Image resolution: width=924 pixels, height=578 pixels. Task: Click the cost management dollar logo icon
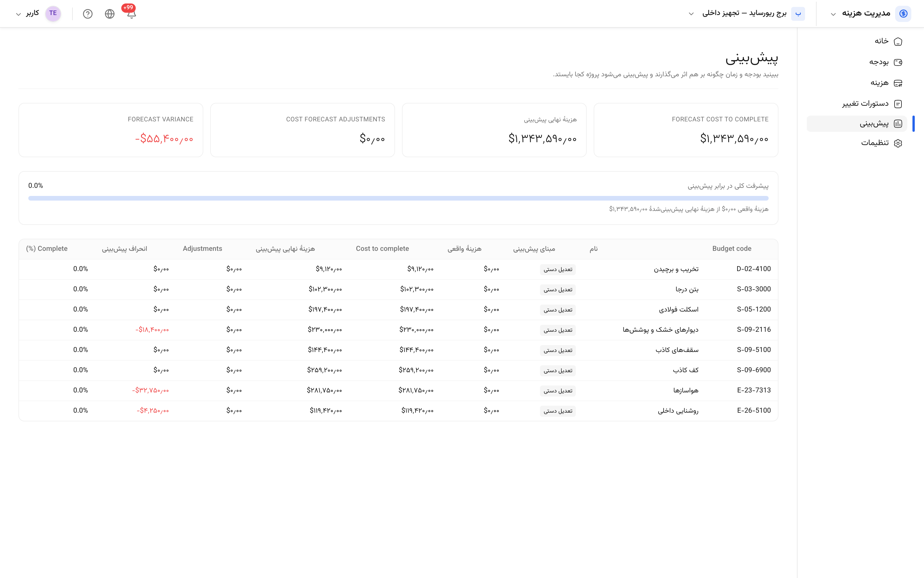click(x=903, y=14)
